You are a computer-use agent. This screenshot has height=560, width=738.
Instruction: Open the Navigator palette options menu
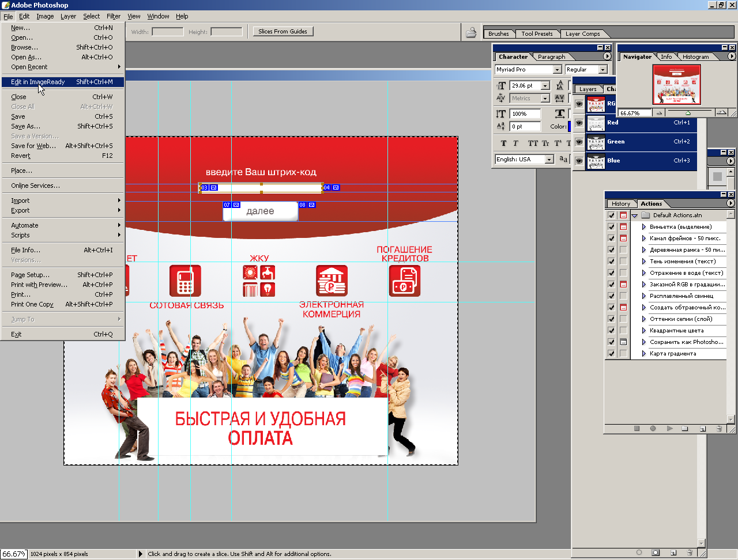pyautogui.click(x=732, y=56)
